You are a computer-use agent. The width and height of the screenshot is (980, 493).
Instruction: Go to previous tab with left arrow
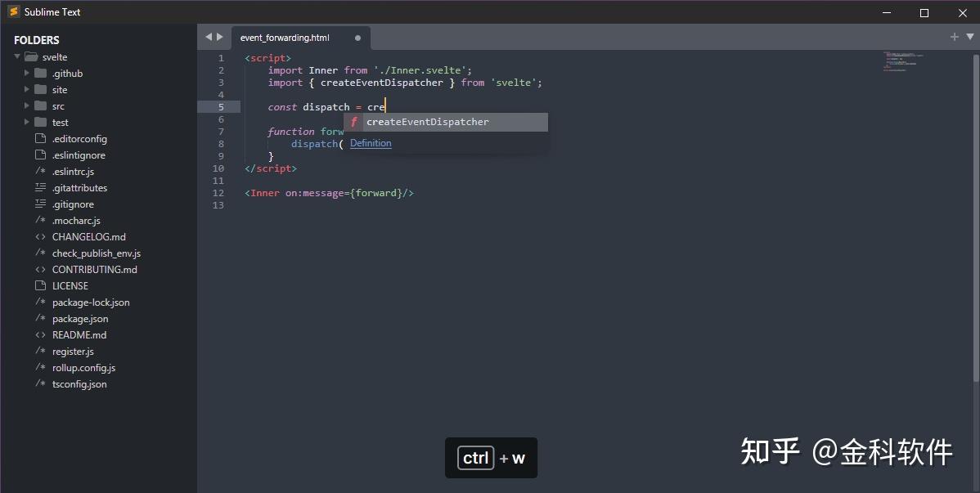click(208, 37)
